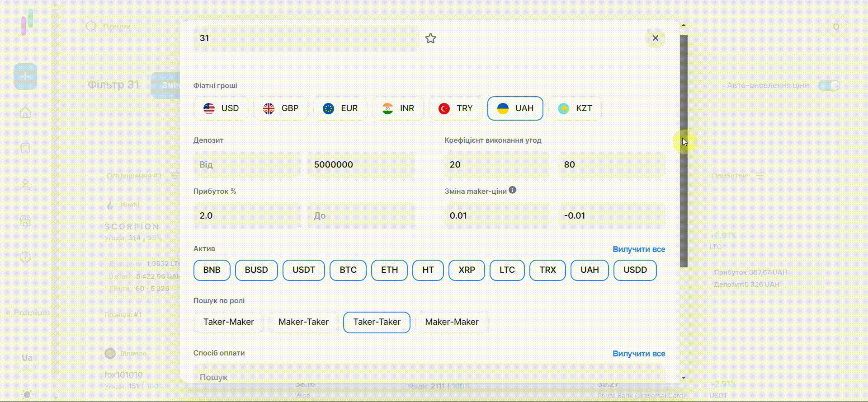Click the info icon next to Зміна maker-ціни
The height and width of the screenshot is (402, 868).
click(512, 190)
